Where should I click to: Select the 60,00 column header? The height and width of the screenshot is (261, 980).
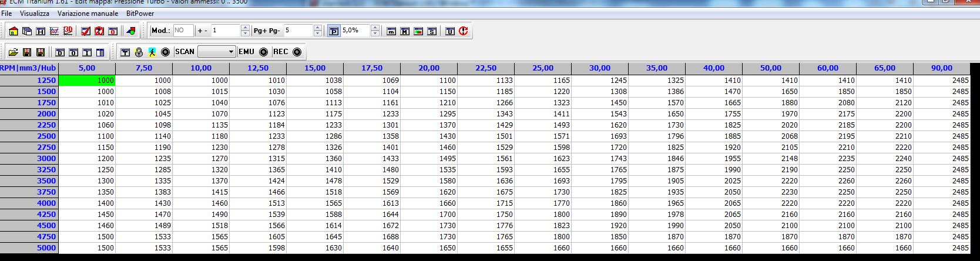pyautogui.click(x=828, y=68)
